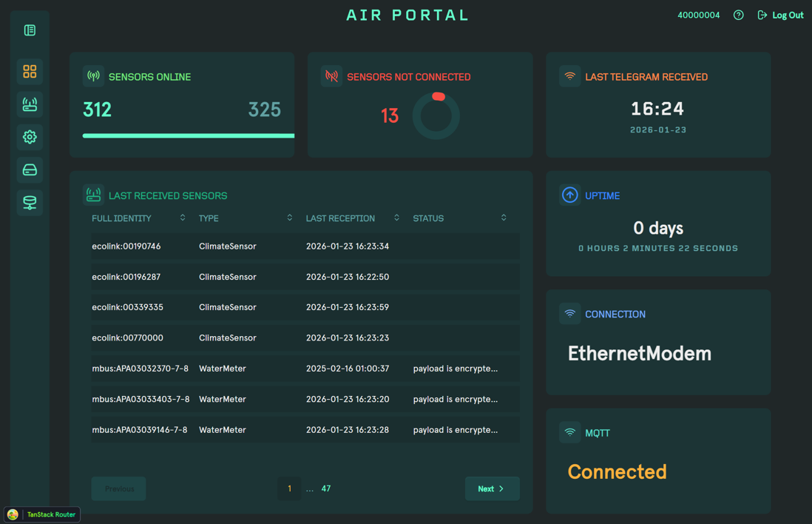Click the Sensors Not Connected antenna icon
Screen dimensions: 812x524
click(x=331, y=76)
